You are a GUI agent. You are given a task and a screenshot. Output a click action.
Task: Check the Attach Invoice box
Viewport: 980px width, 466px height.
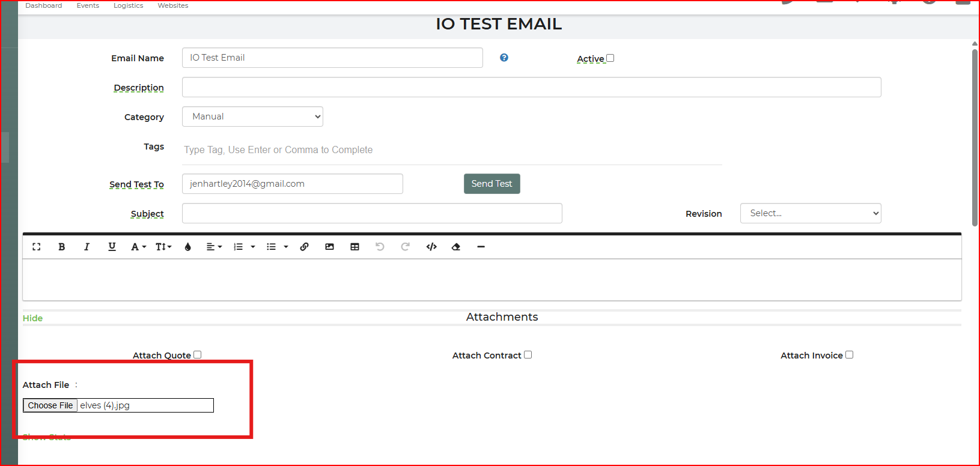click(849, 355)
